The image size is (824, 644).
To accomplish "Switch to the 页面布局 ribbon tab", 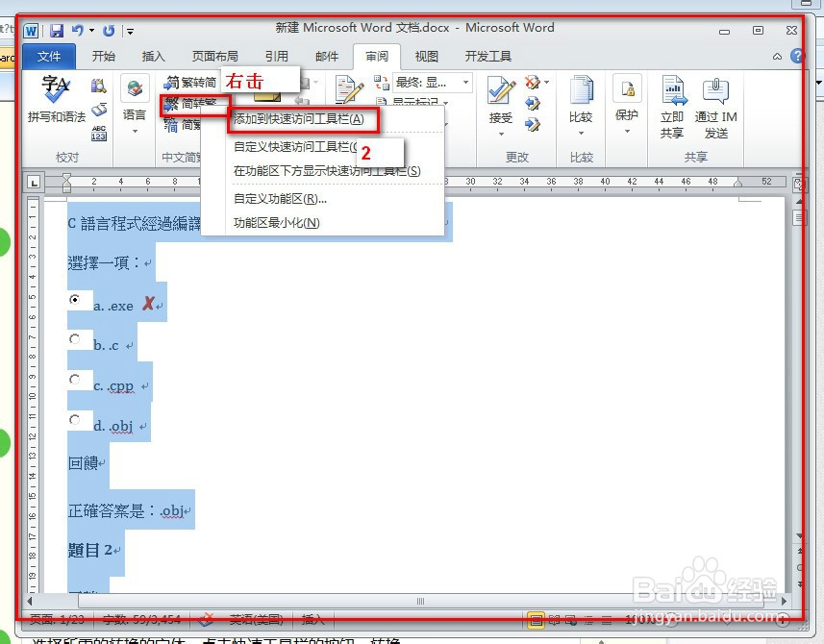I will click(214, 56).
